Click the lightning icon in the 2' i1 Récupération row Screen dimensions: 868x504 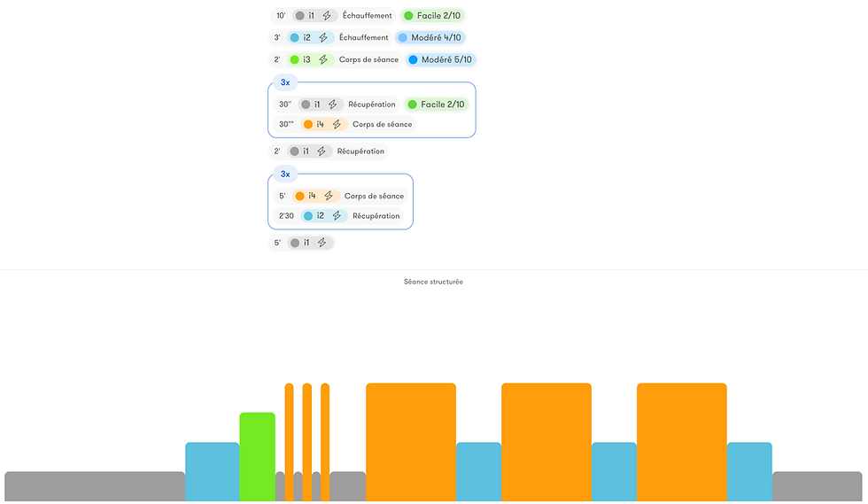point(321,151)
